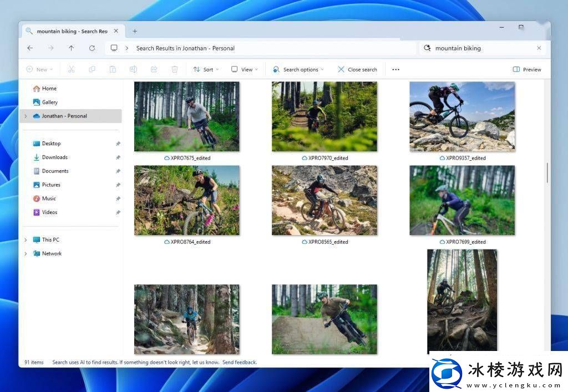Open the XPRO9357_edited photo thumbnail
The height and width of the screenshot is (392, 568).
point(462,116)
